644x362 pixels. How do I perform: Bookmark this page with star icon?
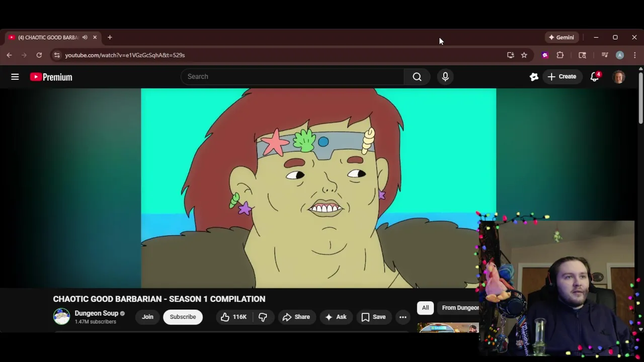[524, 55]
